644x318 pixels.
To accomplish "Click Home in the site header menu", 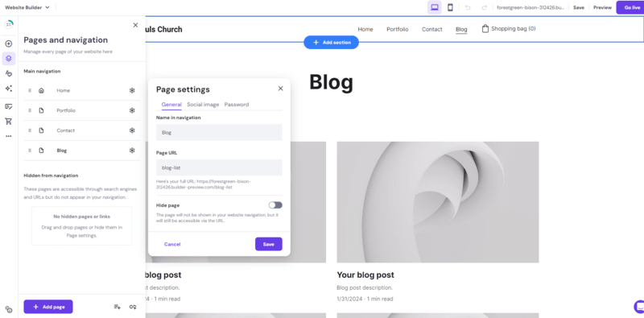I will coord(365,29).
